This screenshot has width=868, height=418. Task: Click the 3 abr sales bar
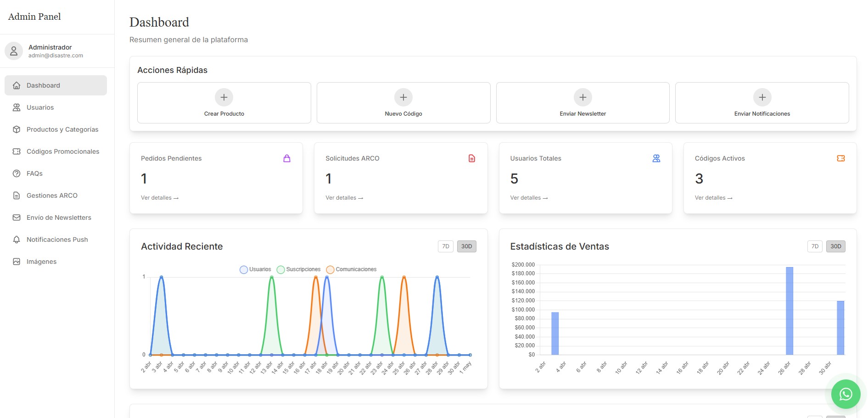point(555,334)
